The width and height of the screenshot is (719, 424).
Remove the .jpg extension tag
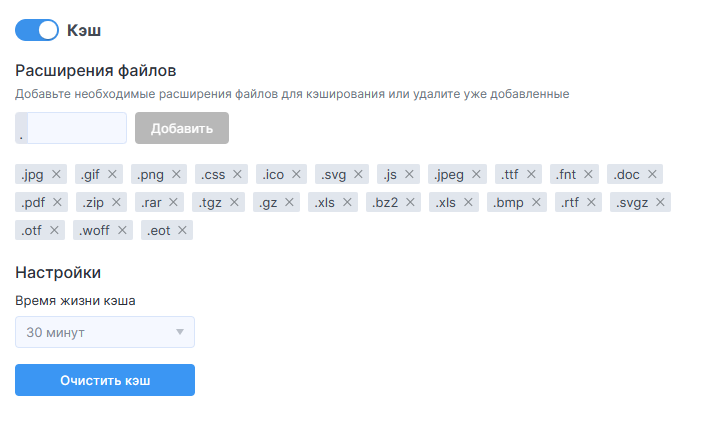(x=57, y=174)
